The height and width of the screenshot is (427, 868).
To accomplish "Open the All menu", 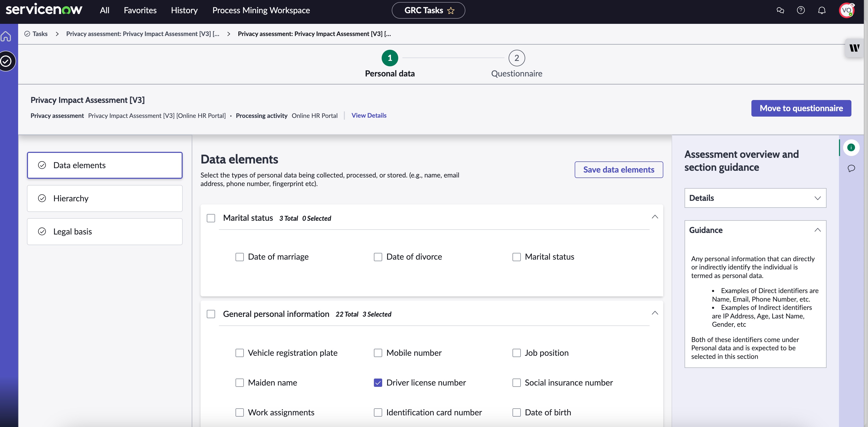I will 104,10.
